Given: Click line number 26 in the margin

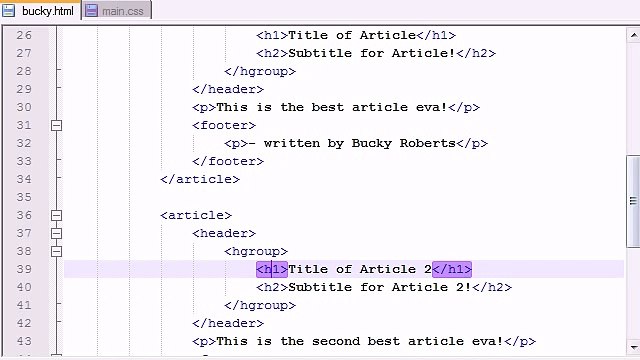Looking at the screenshot, I should tap(24, 35).
